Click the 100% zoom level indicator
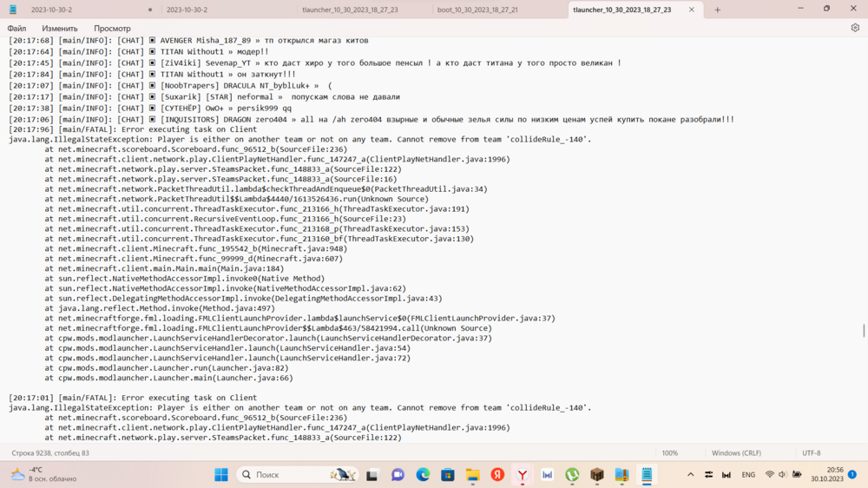The width and height of the screenshot is (868, 488). point(670,453)
